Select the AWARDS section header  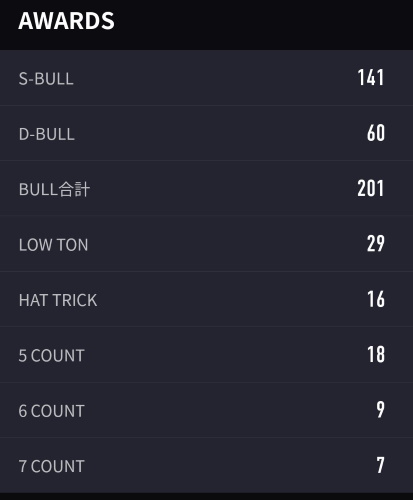coord(66,21)
